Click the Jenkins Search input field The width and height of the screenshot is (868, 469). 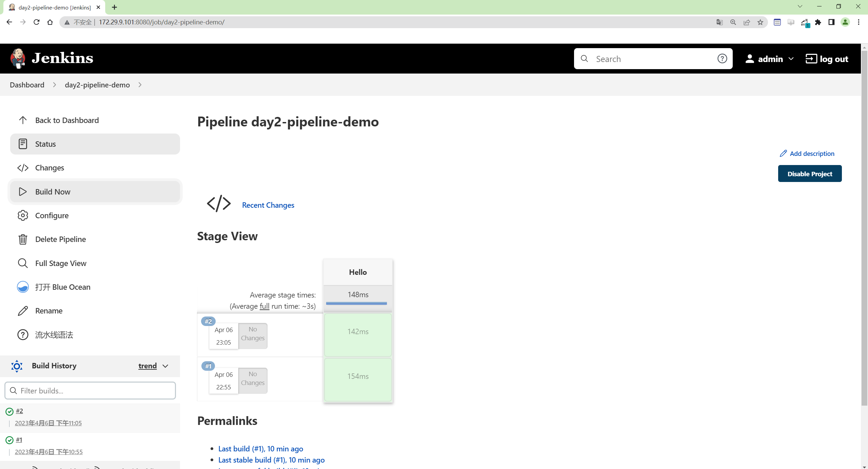(x=653, y=59)
